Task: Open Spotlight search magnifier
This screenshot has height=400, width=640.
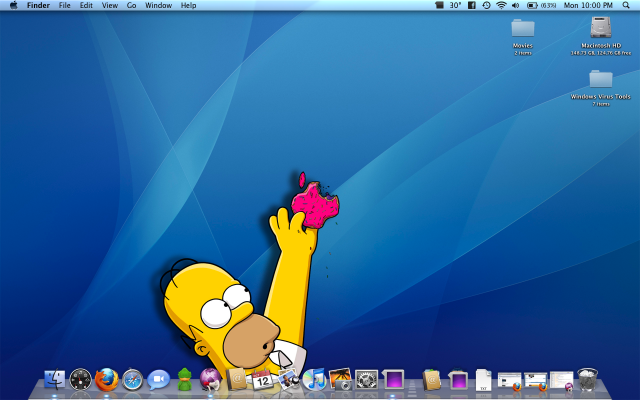Action: coord(626,5)
